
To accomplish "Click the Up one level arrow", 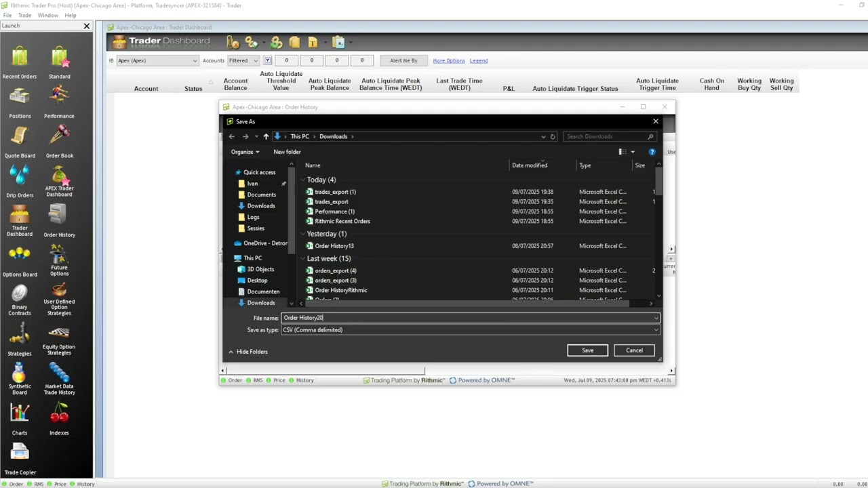I will click(266, 136).
